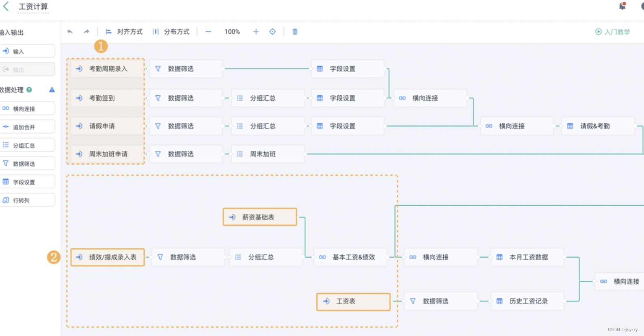Click table icon on 历史工资记录 node
This screenshot has width=644, height=336.
click(499, 302)
